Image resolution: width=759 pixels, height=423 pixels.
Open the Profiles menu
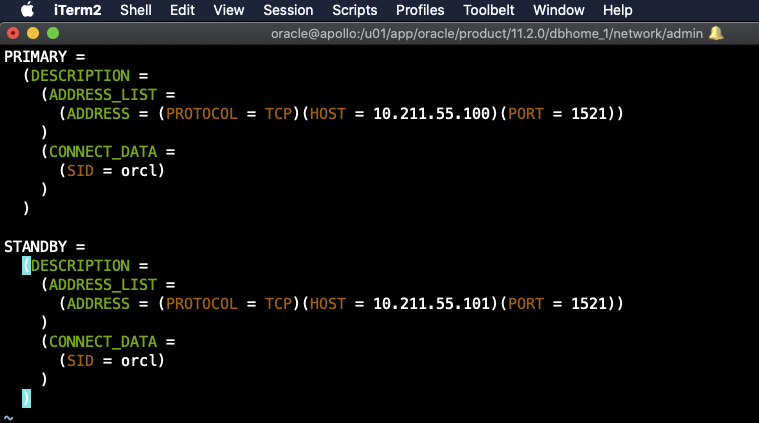coord(420,10)
